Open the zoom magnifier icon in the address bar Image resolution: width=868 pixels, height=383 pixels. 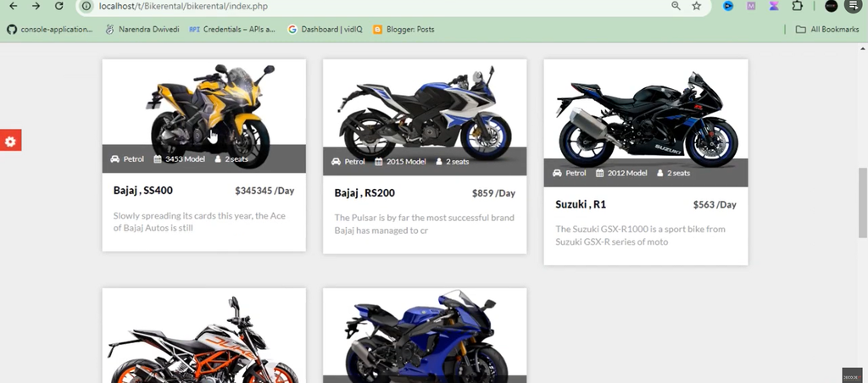tap(676, 6)
